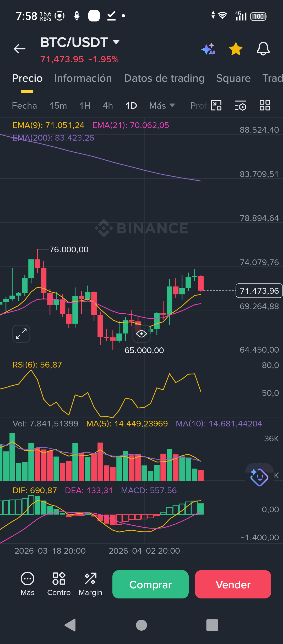Image resolution: width=283 pixels, height=644 pixels.
Task: Open the Datos de trading tab
Action: click(164, 78)
